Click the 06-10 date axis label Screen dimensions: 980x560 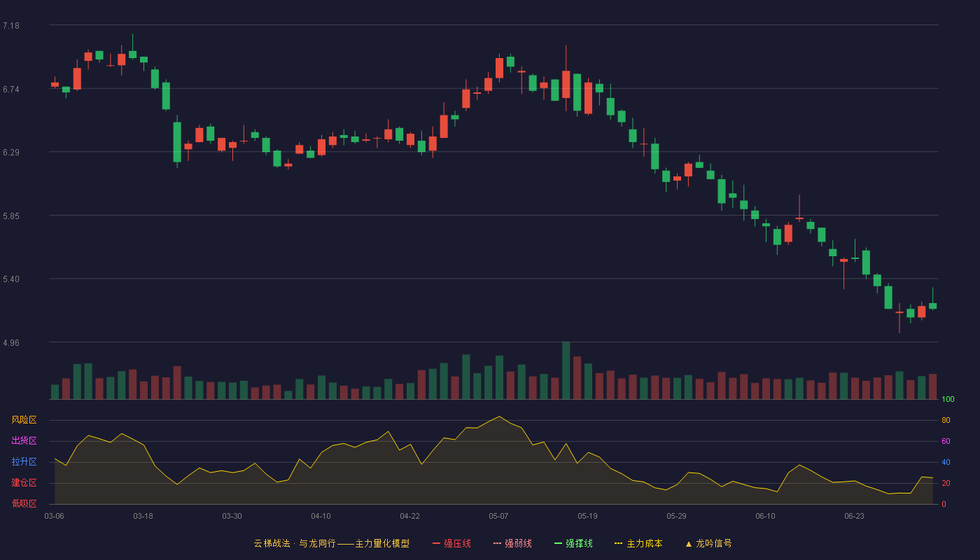click(x=765, y=516)
